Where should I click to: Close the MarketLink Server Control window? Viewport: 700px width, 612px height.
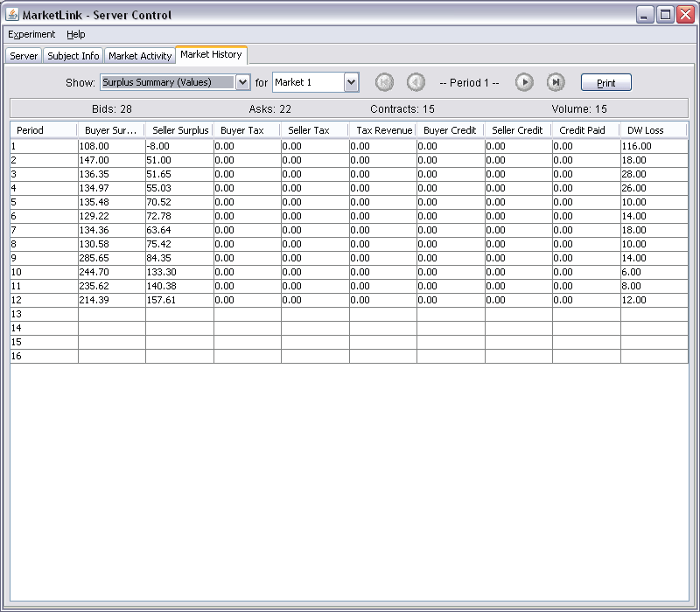pos(685,15)
